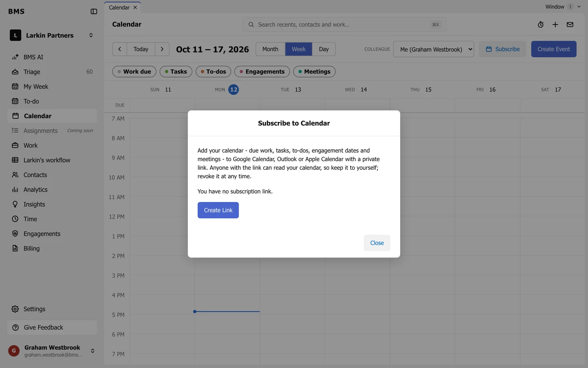Open Billing in sidebar
588x368 pixels.
[52, 249]
